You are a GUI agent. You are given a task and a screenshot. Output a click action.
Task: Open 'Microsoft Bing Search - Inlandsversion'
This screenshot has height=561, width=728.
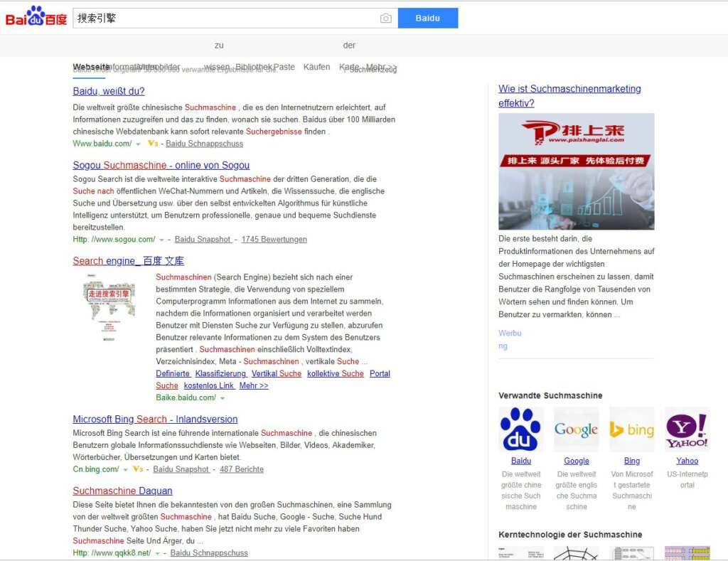(155, 419)
